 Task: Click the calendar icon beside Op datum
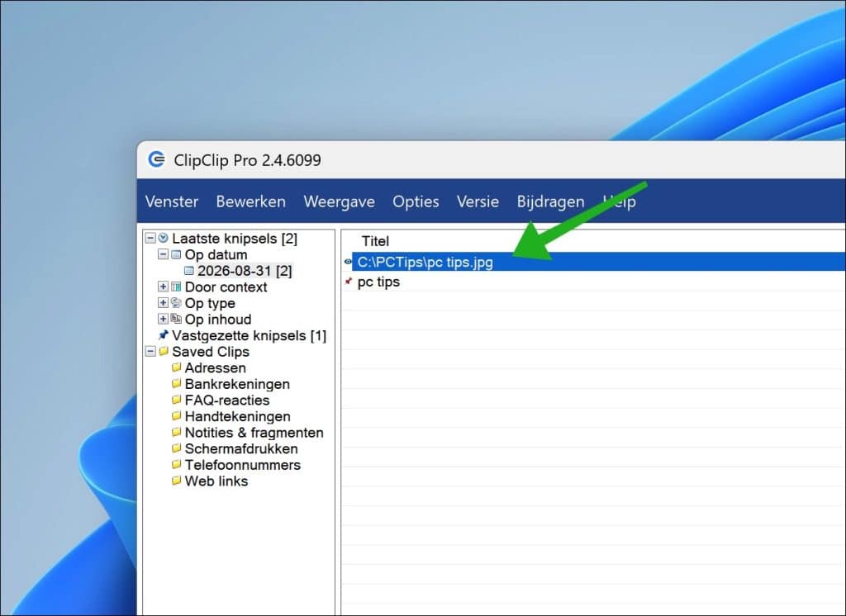(176, 254)
